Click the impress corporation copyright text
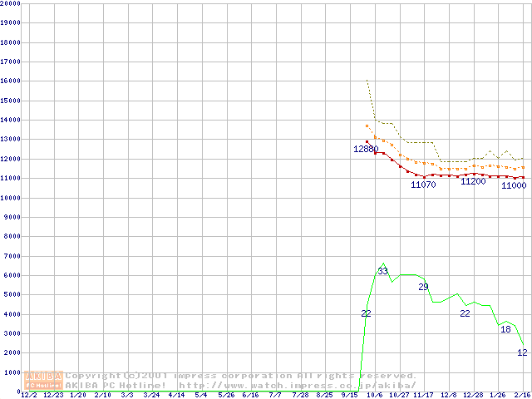 (x=241, y=376)
